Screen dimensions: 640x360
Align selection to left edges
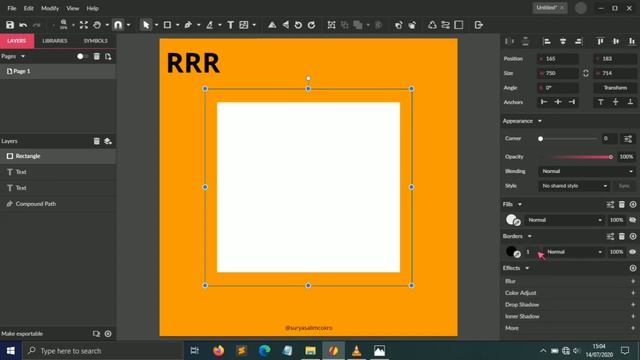click(x=547, y=41)
